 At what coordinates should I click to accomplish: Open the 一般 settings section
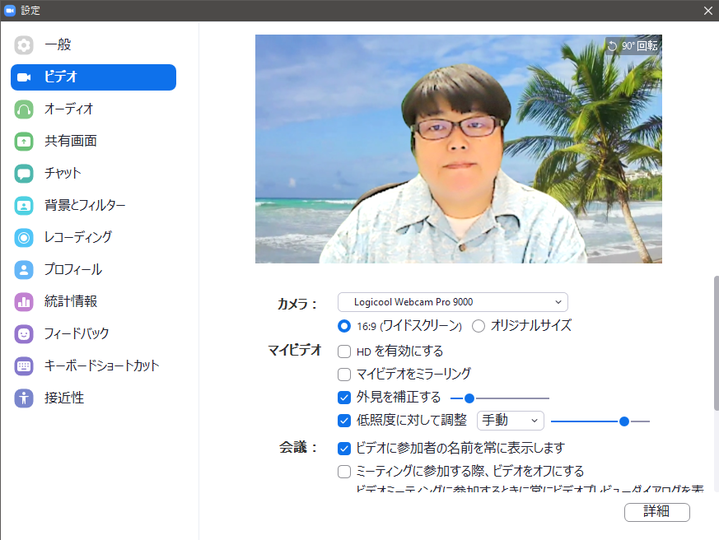point(93,45)
